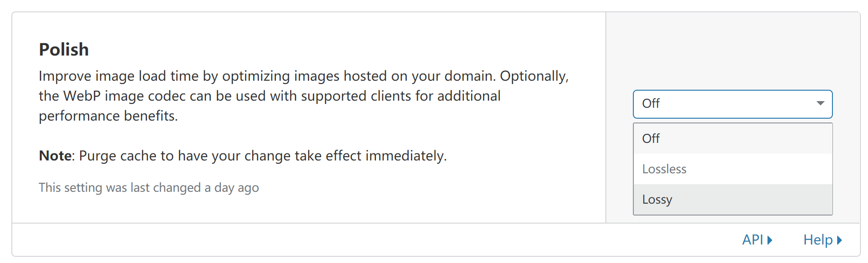Open the Help link in footer

coord(822,240)
